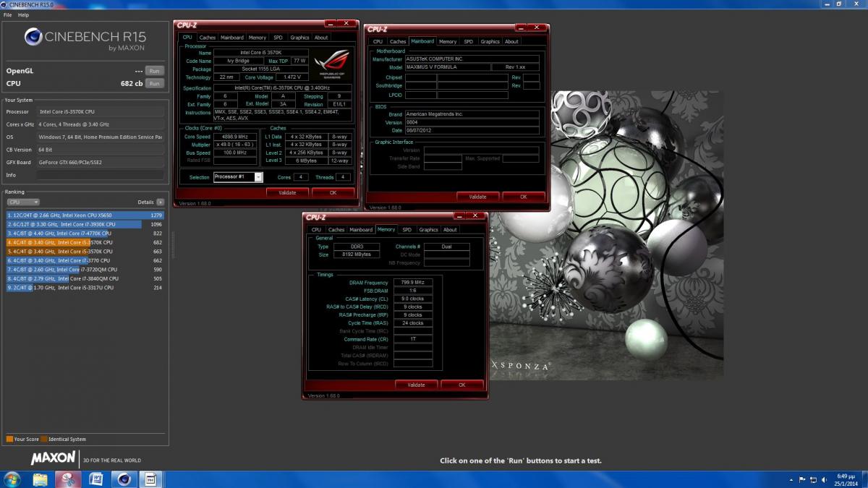Viewport: 868px width, 488px height.
Task: Go to About tab in CPU-Z timings window
Action: click(x=451, y=230)
